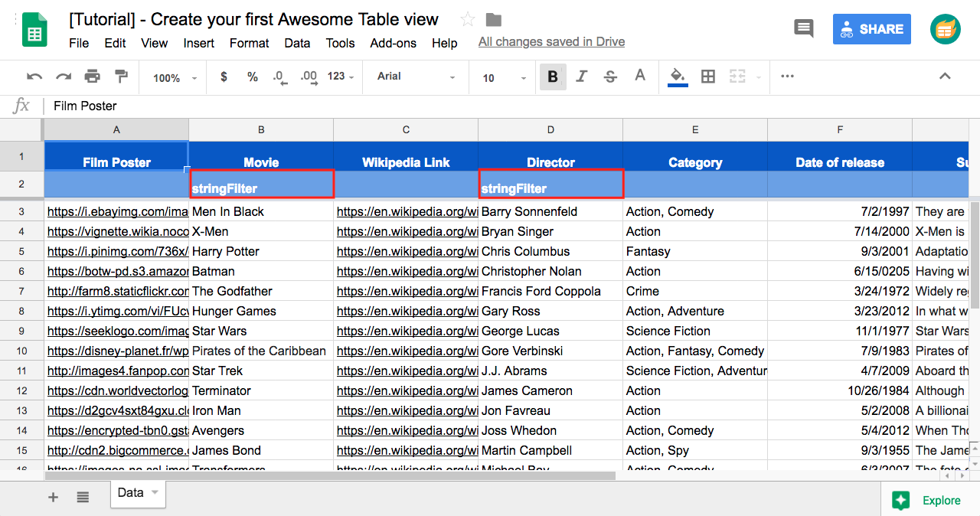Redo the last action
This screenshot has width=980, height=516.
point(64,77)
